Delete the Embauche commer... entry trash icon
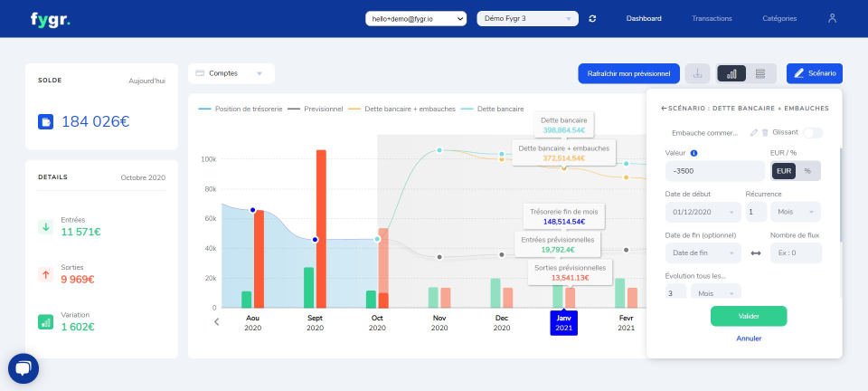Image resolution: width=868 pixels, height=391 pixels. [x=765, y=132]
